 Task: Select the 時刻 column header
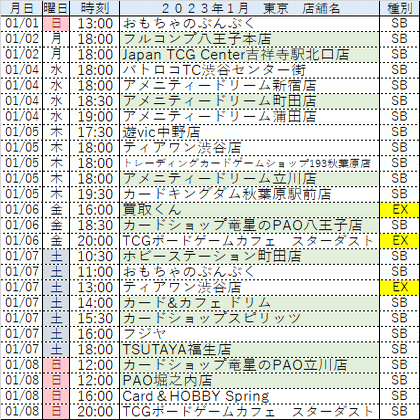click(x=94, y=8)
